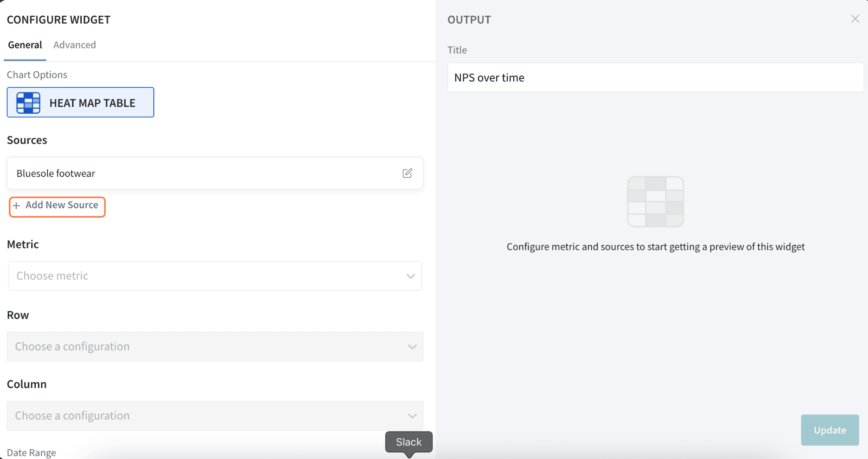
Task: Click the Date Range label
Action: (x=31, y=453)
